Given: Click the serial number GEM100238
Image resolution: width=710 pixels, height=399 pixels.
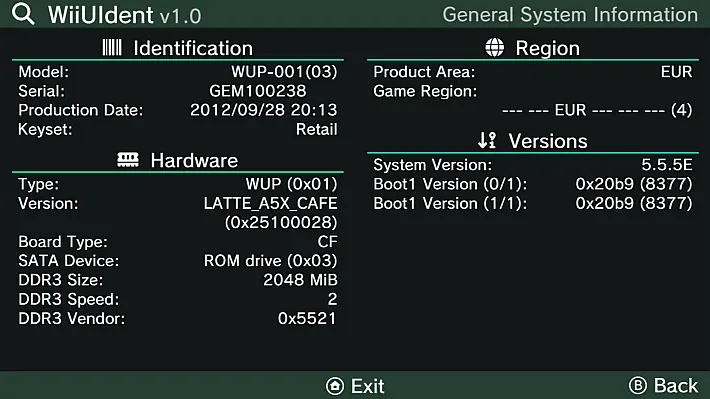Looking at the screenshot, I should tap(258, 91).
